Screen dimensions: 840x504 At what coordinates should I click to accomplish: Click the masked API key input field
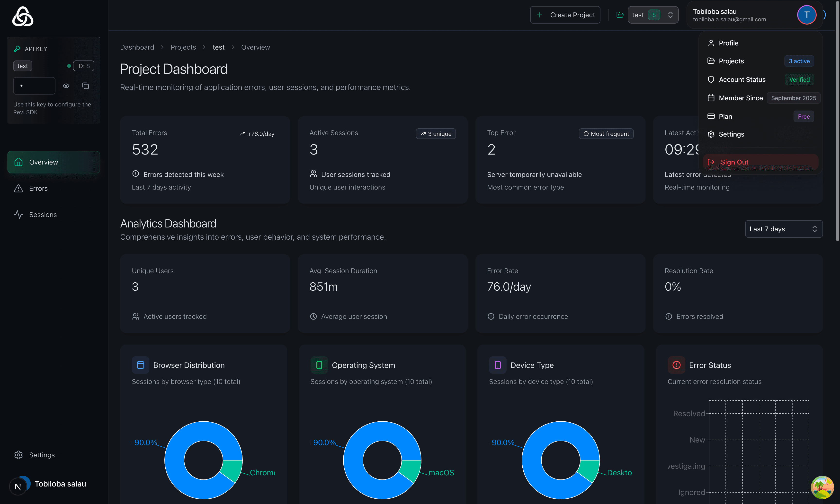click(x=34, y=86)
